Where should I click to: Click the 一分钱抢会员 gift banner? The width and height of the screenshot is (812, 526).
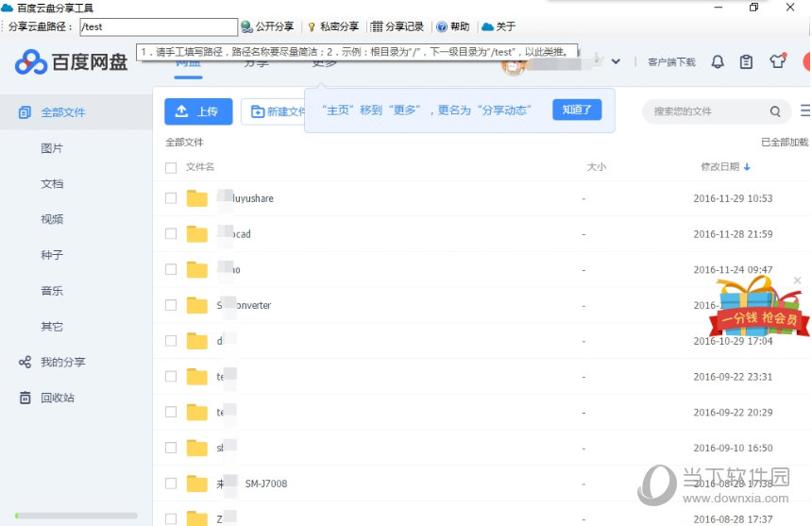click(x=759, y=308)
